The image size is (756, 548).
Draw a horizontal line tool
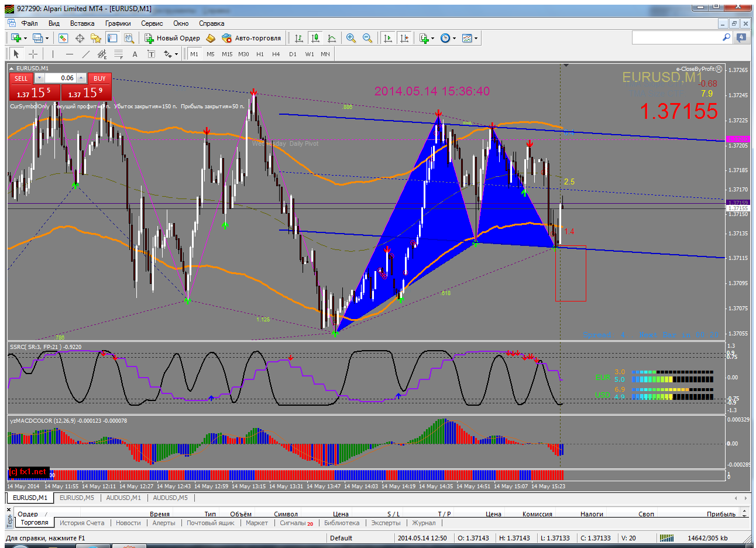click(70, 54)
